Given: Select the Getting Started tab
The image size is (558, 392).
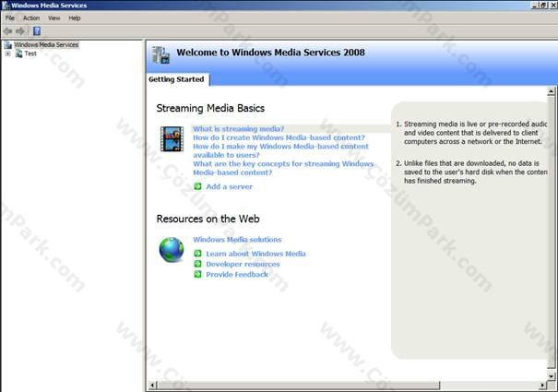Looking at the screenshot, I should 176,79.
